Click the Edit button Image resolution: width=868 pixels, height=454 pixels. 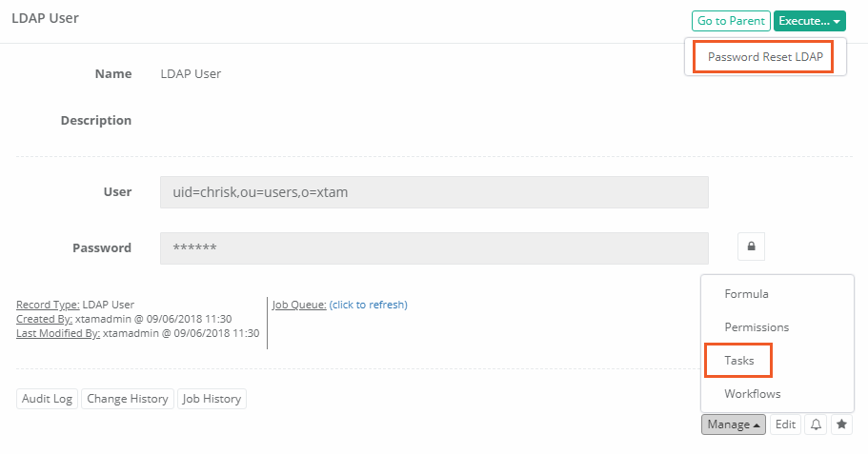pos(785,424)
